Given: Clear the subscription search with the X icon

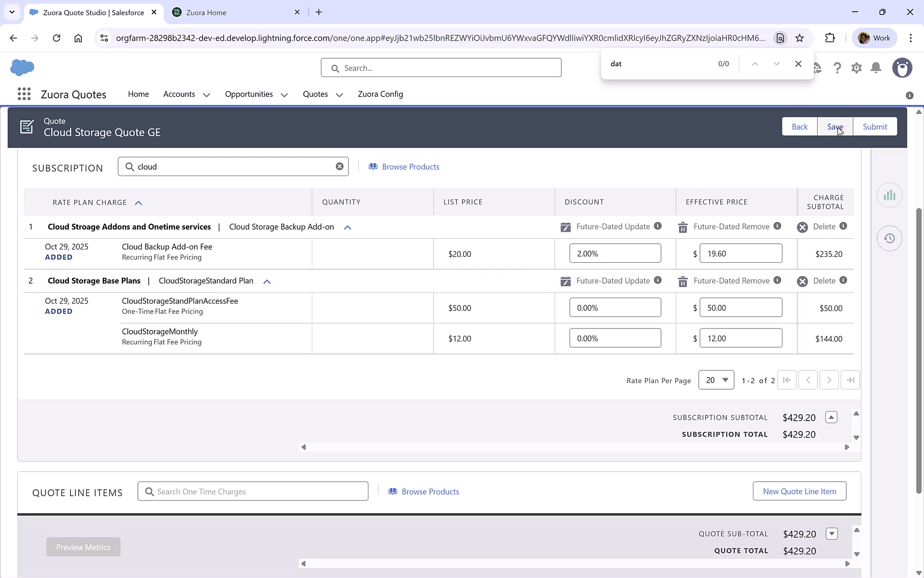Looking at the screenshot, I should click(x=340, y=166).
